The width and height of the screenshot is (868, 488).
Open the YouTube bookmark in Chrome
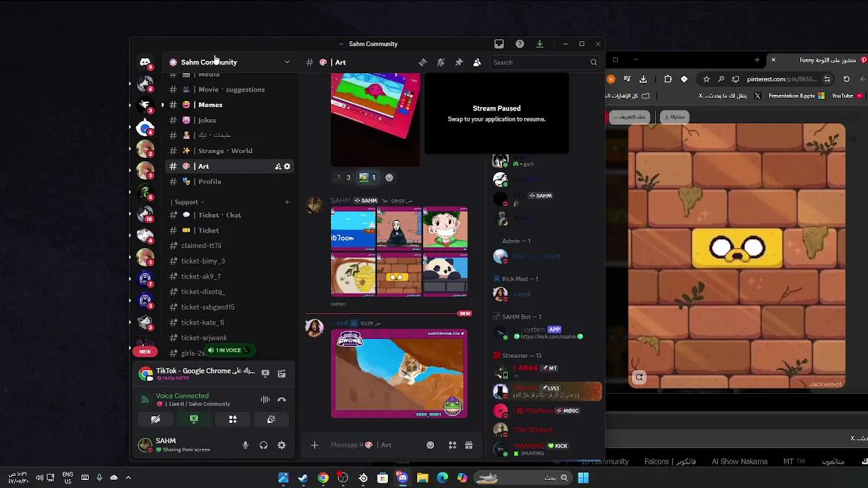[848, 96]
